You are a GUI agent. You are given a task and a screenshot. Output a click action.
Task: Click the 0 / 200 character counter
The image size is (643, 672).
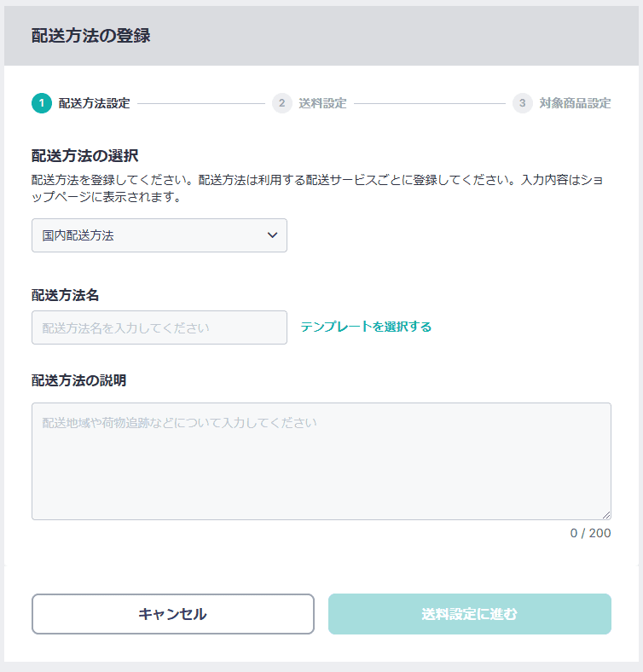590,533
